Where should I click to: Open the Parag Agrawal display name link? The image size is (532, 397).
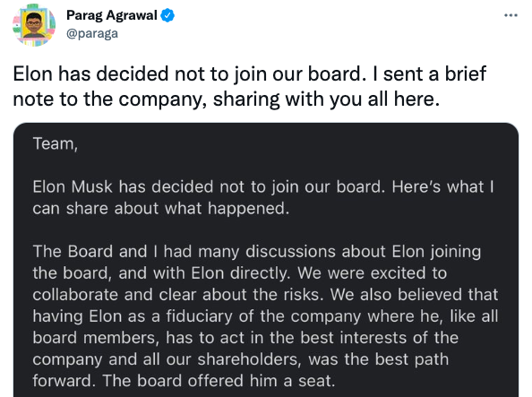(x=112, y=15)
